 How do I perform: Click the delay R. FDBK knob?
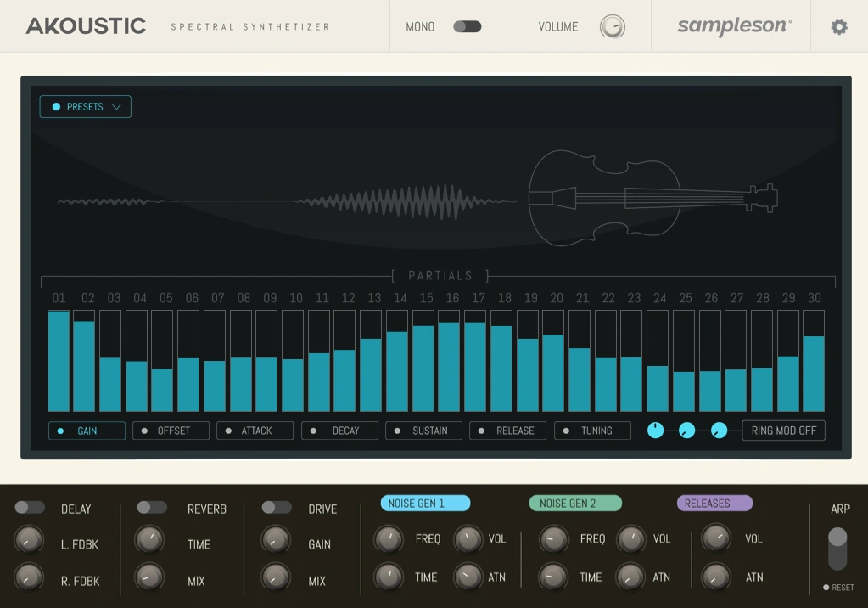(29, 577)
